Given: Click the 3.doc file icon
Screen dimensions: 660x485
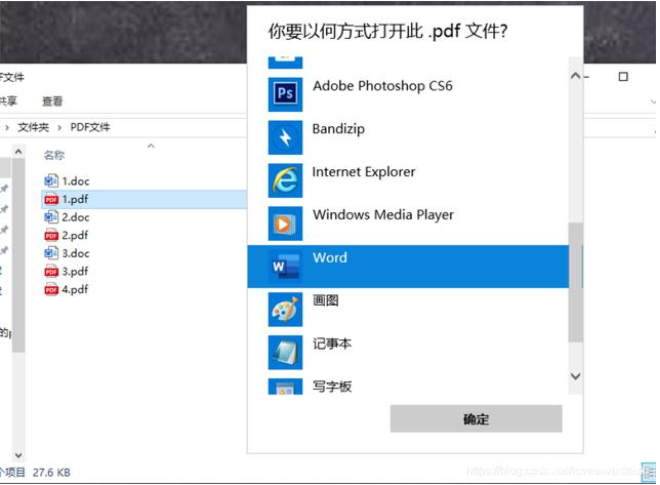Looking at the screenshot, I should (x=52, y=253).
